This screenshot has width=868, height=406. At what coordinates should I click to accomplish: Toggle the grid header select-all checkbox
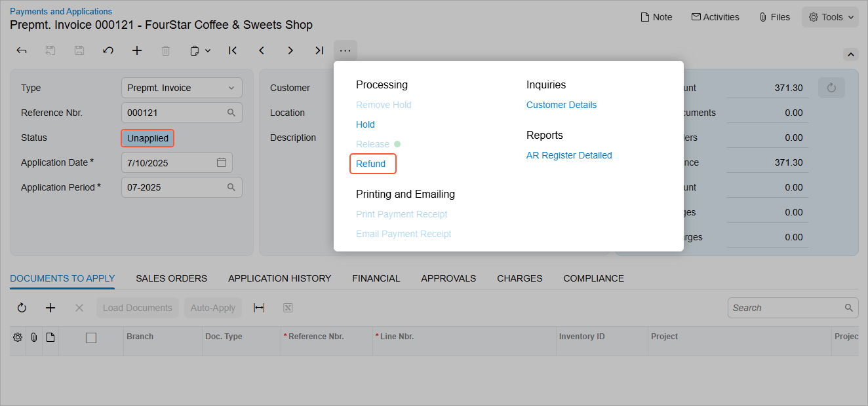[91, 337]
